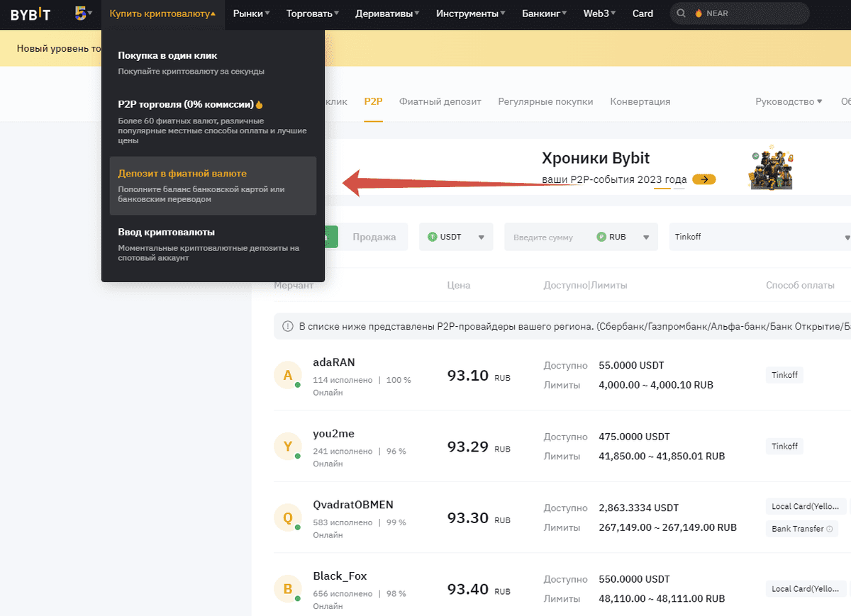
Task: Click the 93.30 RUB price
Action: tap(479, 518)
